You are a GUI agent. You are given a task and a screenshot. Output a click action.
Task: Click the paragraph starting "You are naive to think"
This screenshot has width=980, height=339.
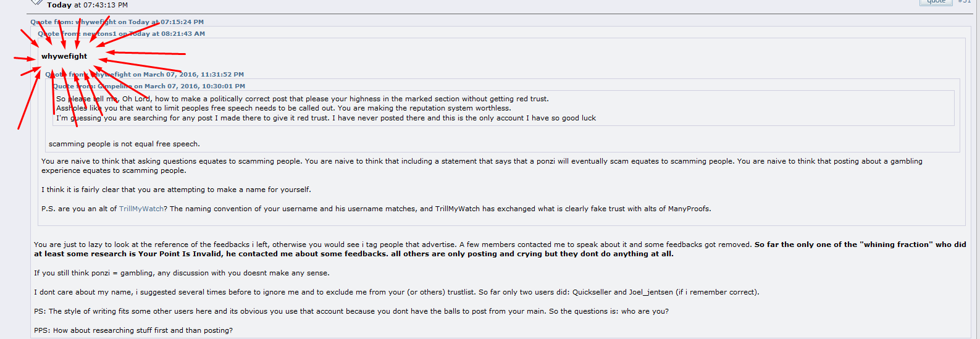point(482,165)
